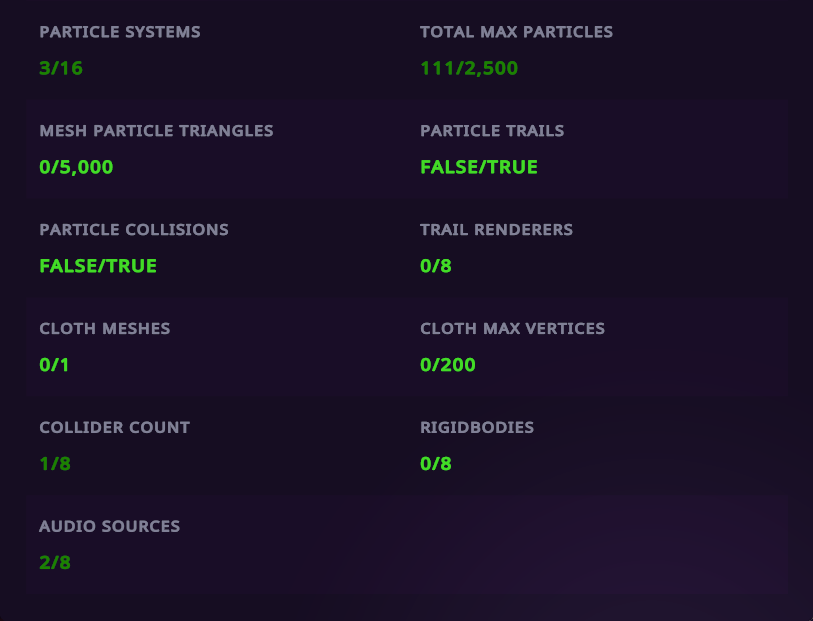Select the Cloth Meshes 0/1 value

[54, 365]
